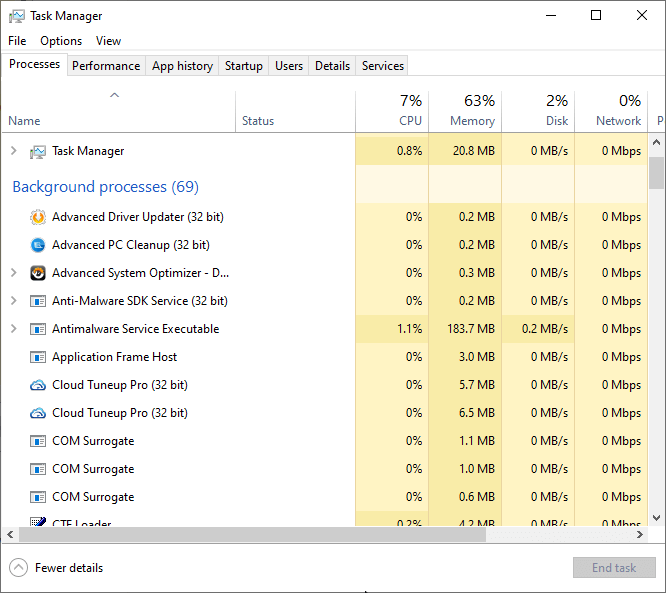
Task: Open the Options menu
Action: pos(61,41)
